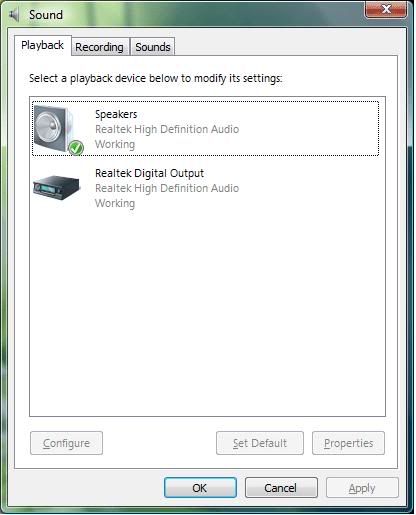The width and height of the screenshot is (416, 515).
Task: Click the Speakers "Working" status text
Action: click(115, 144)
